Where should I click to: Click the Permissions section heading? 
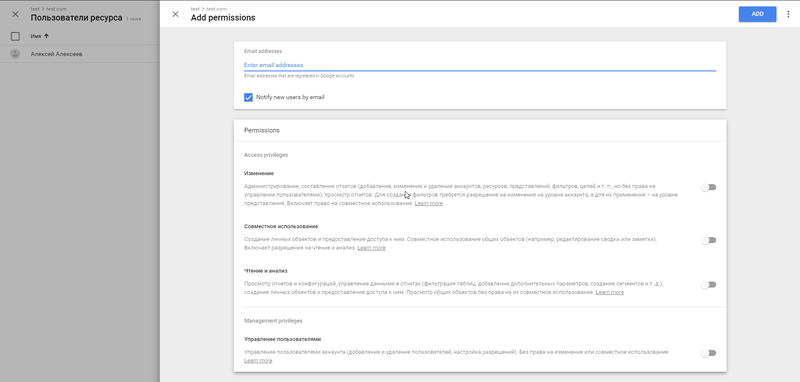click(262, 131)
